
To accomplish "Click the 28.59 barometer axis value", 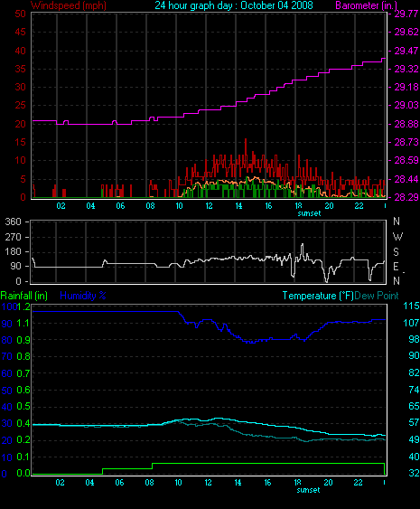I will click(x=406, y=160).
